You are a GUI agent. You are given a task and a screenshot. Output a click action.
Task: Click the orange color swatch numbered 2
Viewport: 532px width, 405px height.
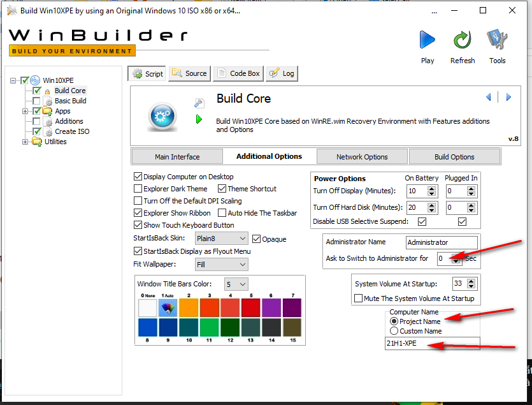[x=189, y=307]
